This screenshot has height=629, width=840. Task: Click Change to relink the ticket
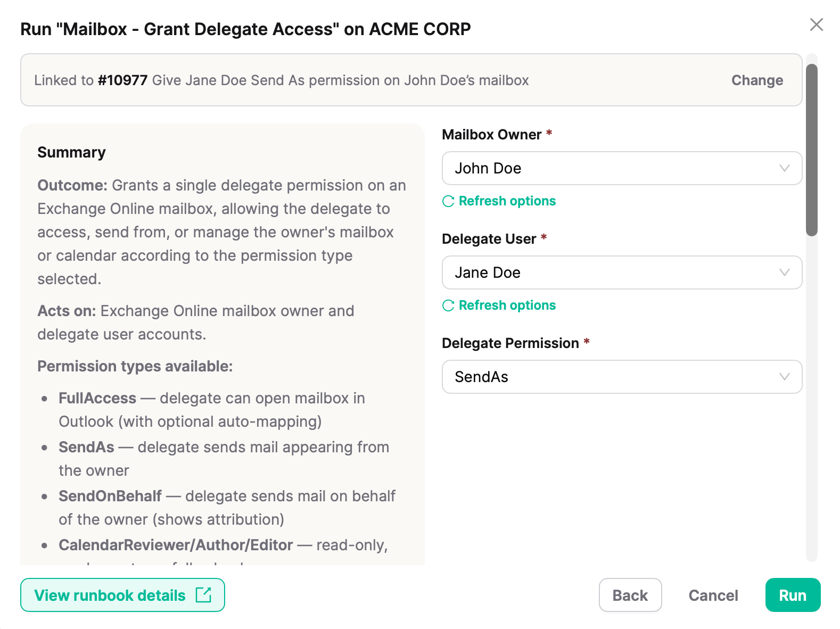click(x=757, y=80)
